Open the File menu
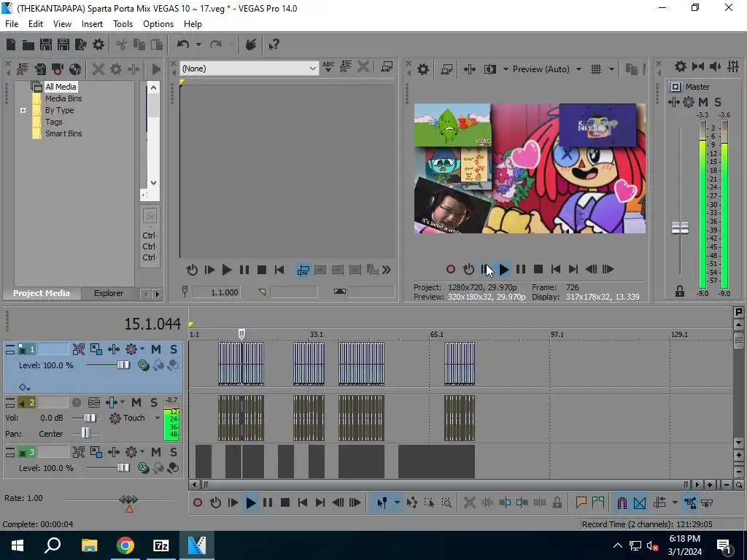 point(12,24)
